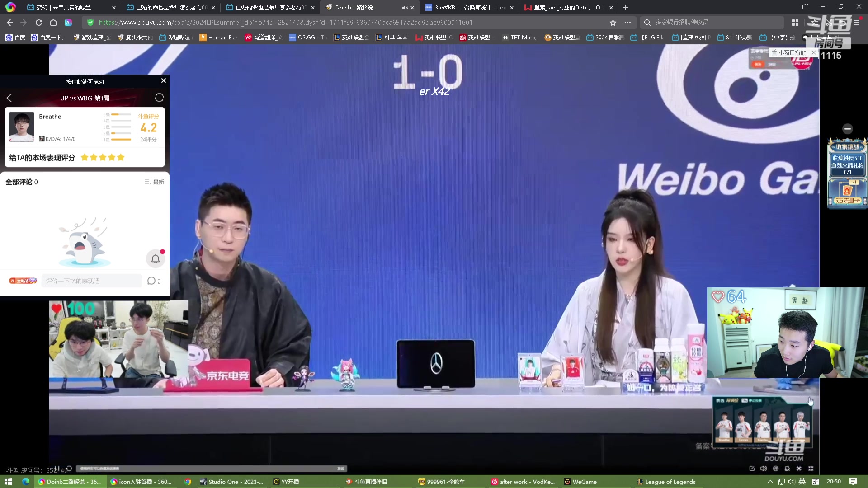Viewport: 868px width, 488px height.
Task: Give Breathe a three-star rating
Action: [103, 157]
